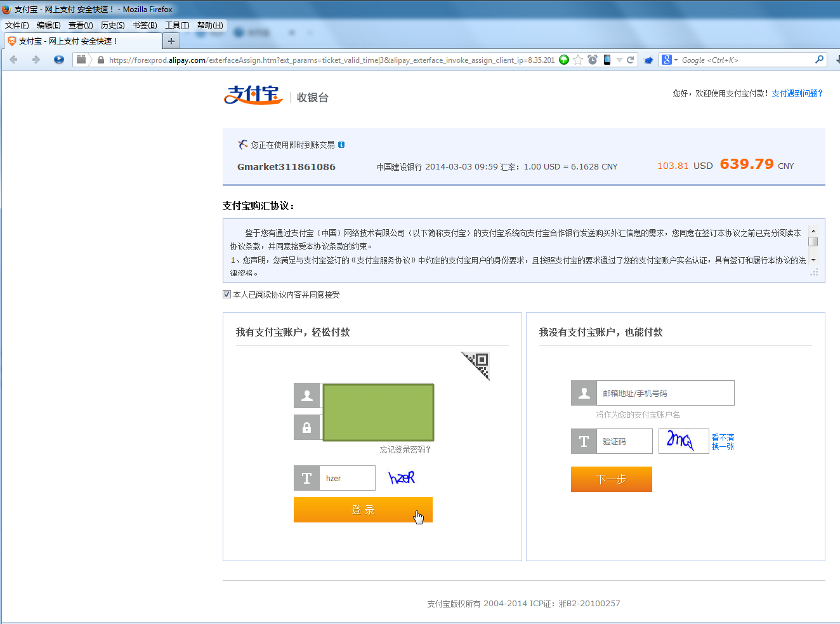This screenshot has width=840, height=624.
Task: Click the padlock security icon in address bar
Action: click(100, 60)
